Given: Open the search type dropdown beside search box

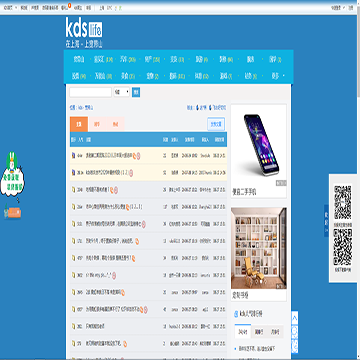Looking at the screenshot, I should [122, 92].
